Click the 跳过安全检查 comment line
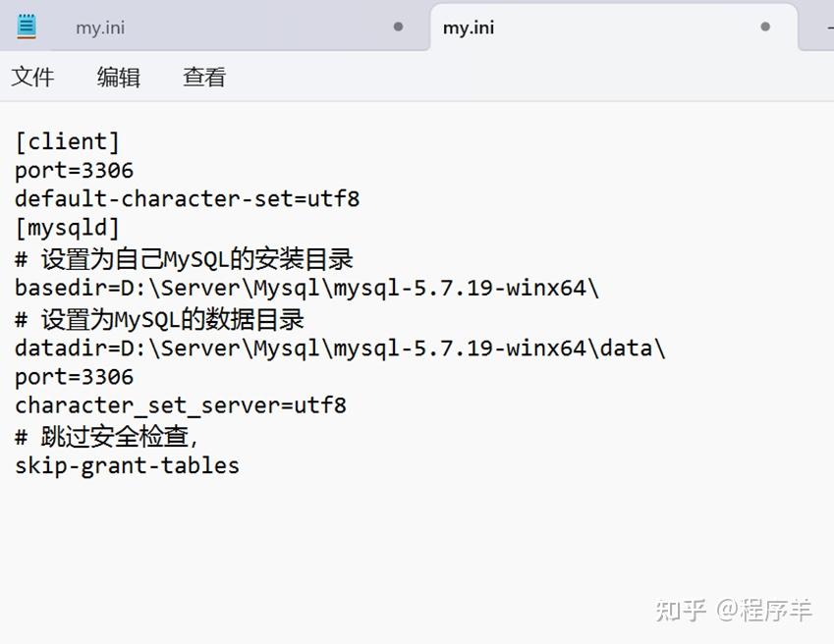Viewport: 834px width, 644px height. tap(108, 436)
